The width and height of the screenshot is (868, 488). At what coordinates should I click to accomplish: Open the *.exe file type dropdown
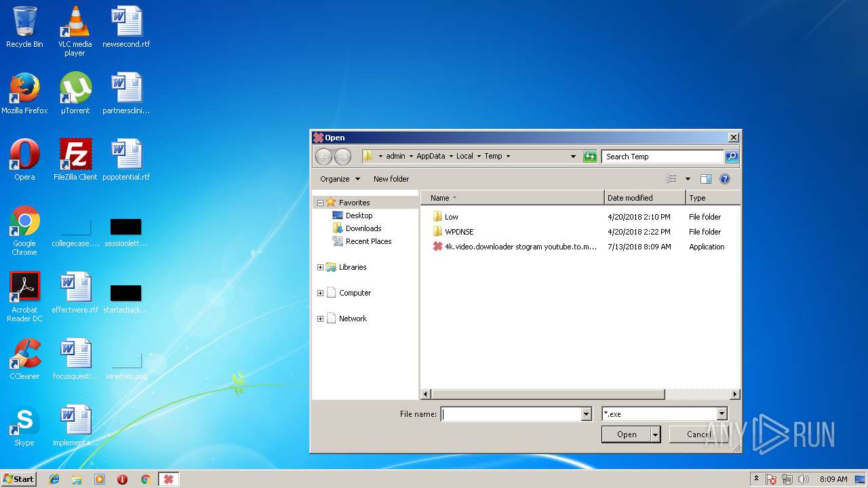tap(722, 414)
